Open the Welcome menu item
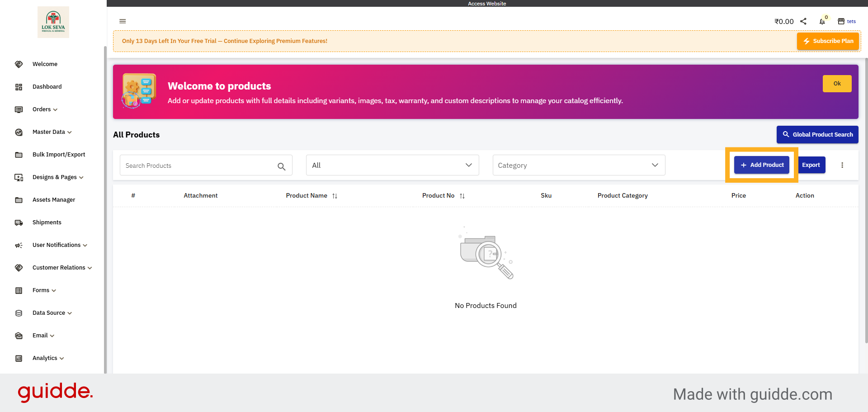The width and height of the screenshot is (868, 412). [45, 64]
